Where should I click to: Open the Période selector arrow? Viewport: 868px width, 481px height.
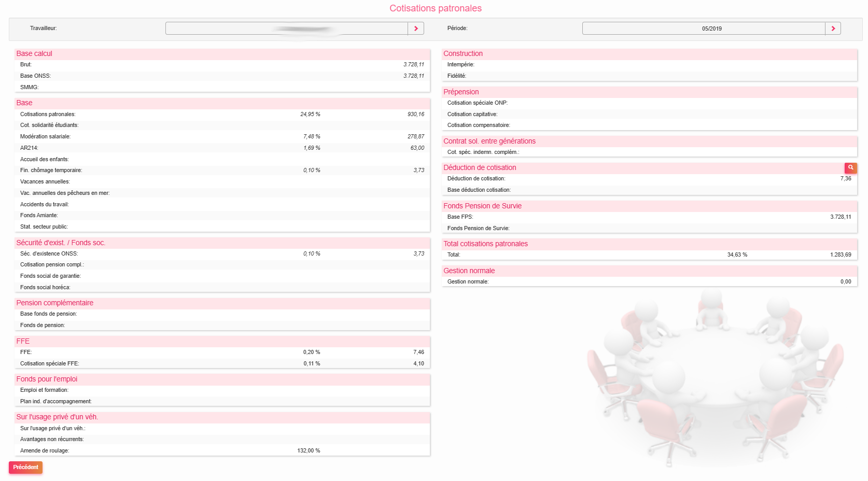(x=833, y=29)
